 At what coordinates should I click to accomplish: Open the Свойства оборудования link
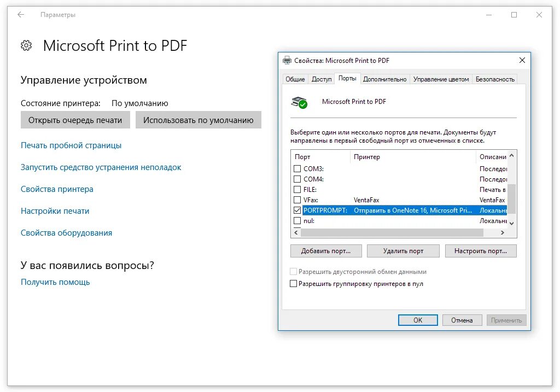(x=66, y=233)
